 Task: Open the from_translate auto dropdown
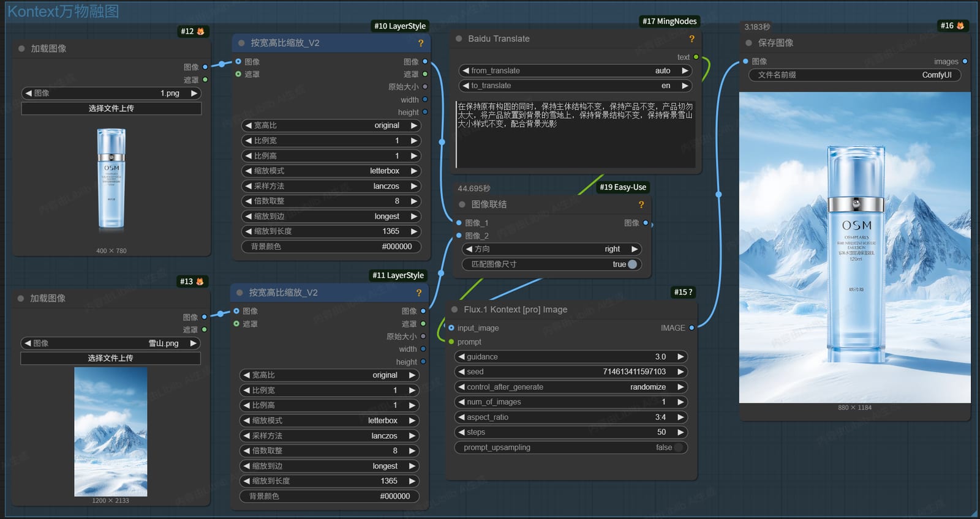[575, 70]
